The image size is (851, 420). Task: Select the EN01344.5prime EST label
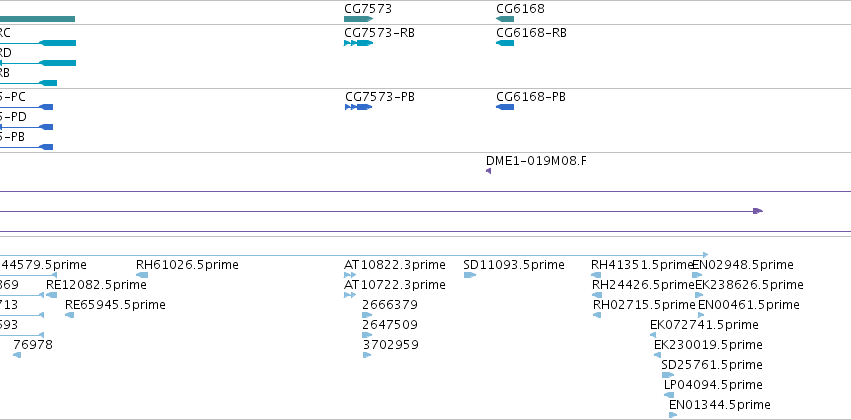tap(720, 405)
